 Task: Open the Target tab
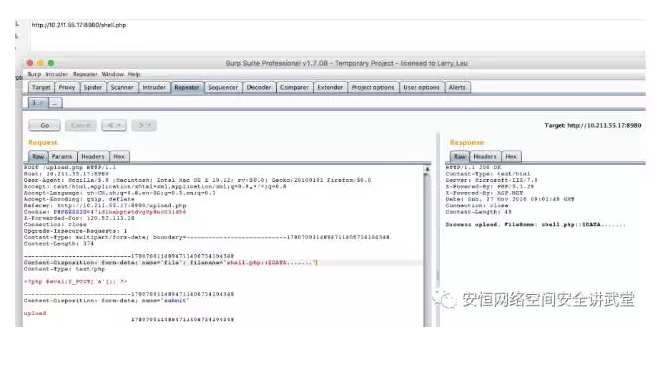pyautogui.click(x=41, y=87)
